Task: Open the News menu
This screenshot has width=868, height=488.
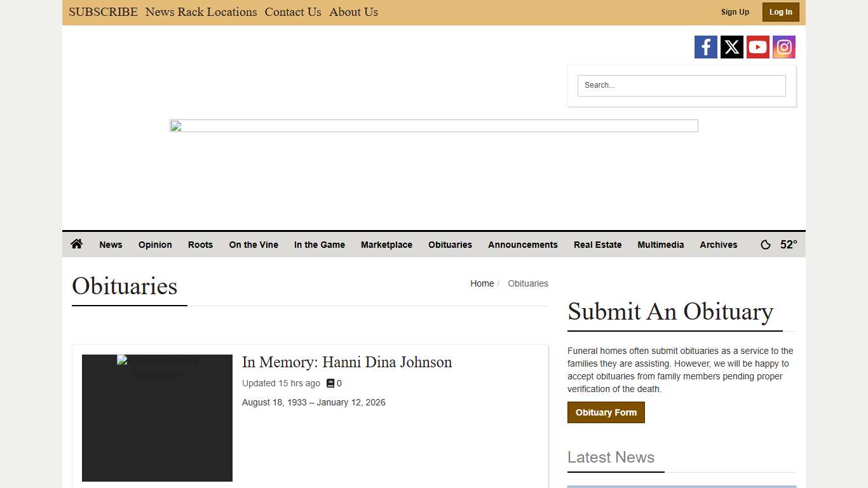Action: click(x=111, y=245)
